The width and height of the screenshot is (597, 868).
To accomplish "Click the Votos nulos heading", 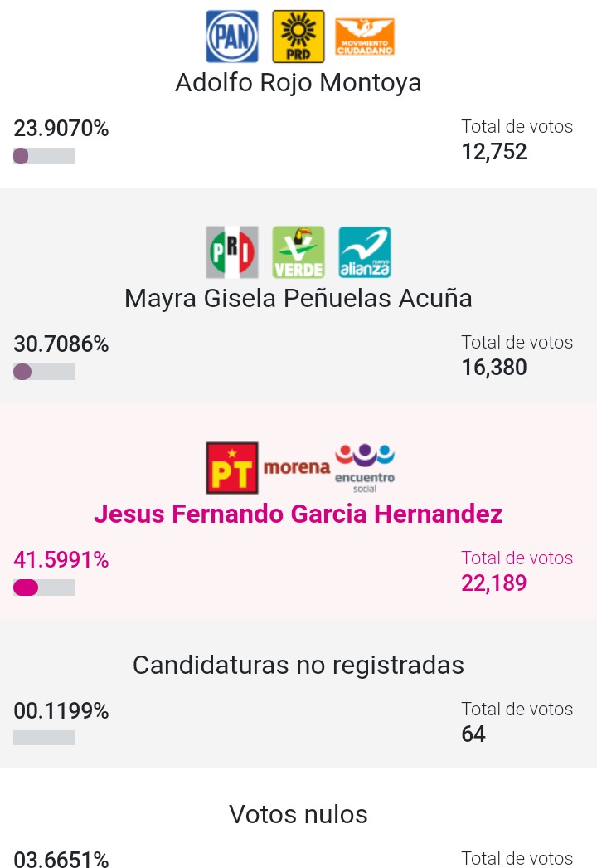I will point(298,814).
